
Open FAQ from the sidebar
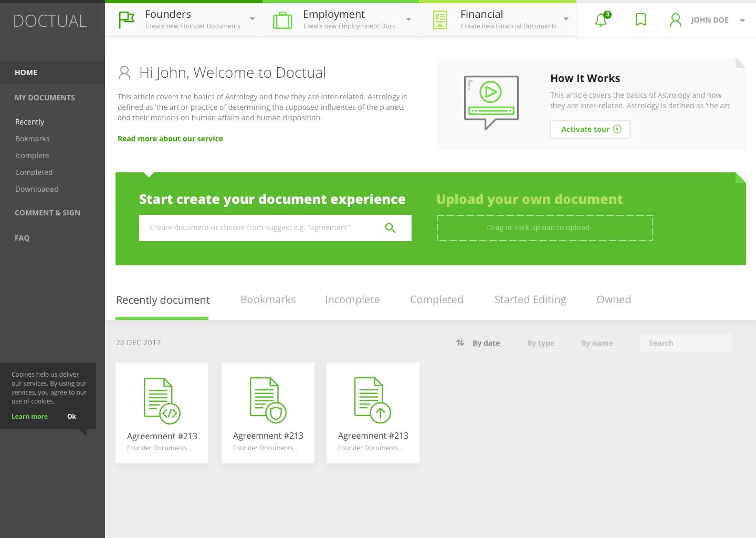(22, 237)
